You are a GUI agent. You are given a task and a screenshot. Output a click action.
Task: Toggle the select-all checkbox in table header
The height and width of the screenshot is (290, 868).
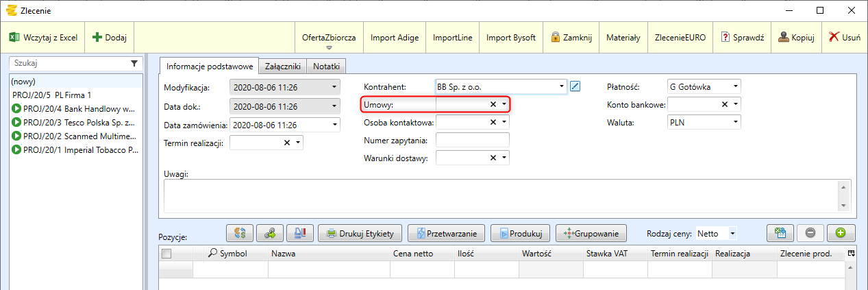[166, 254]
